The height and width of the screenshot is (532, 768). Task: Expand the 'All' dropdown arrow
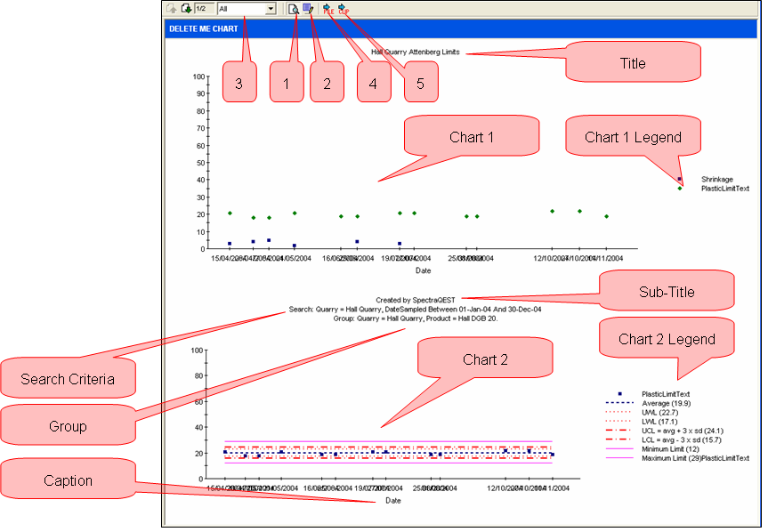271,9
